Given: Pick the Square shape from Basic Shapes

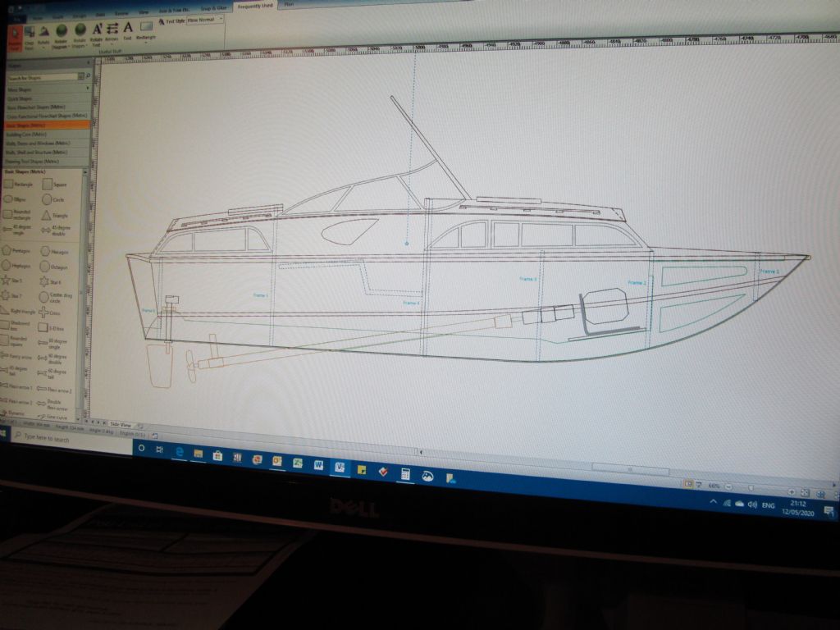Looking at the screenshot, I should [x=54, y=185].
